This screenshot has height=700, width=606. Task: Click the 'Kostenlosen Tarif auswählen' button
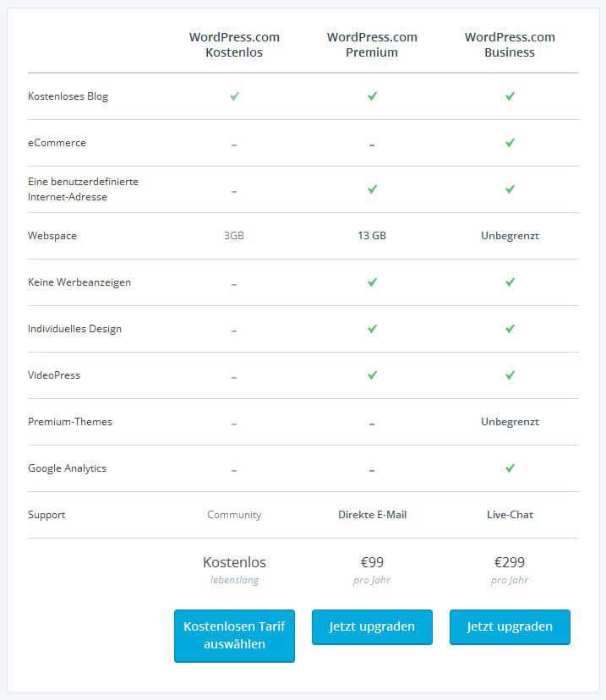coord(234,635)
